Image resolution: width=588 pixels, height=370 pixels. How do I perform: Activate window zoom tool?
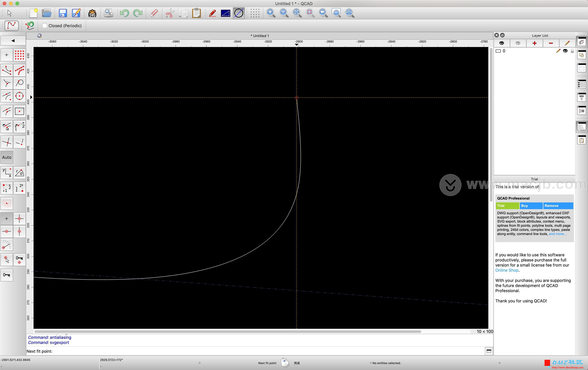click(x=337, y=13)
